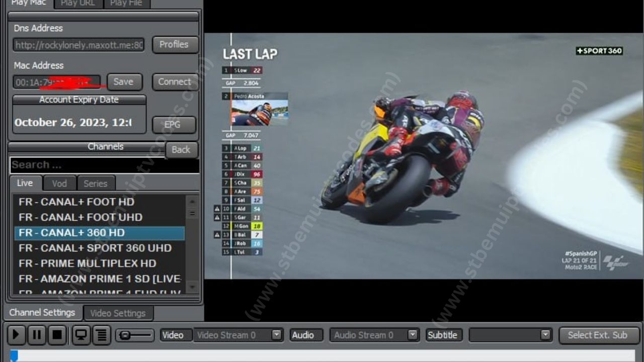This screenshot has width=644, height=362.
Task: Select FR - AMAZON PRIME 1 SD channel
Action: coord(99,279)
